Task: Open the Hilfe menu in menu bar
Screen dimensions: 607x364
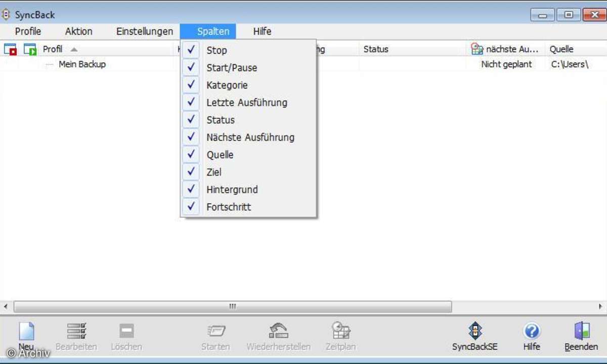Action: pos(262,31)
